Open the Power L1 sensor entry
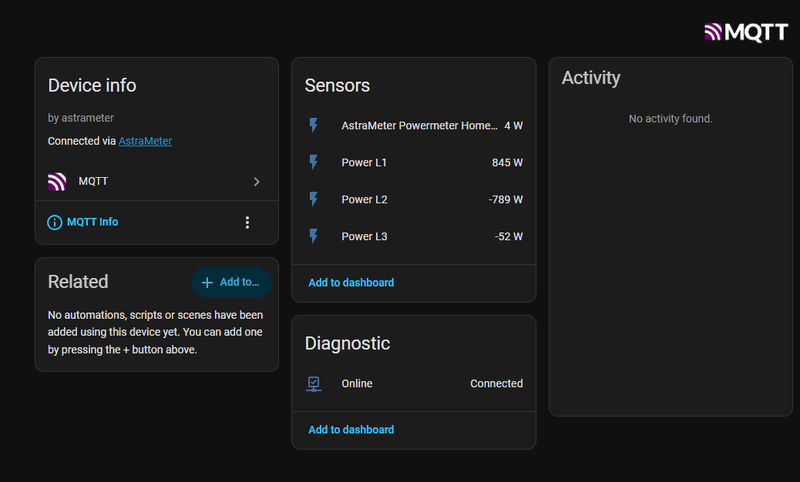This screenshot has height=482, width=800. (414, 162)
